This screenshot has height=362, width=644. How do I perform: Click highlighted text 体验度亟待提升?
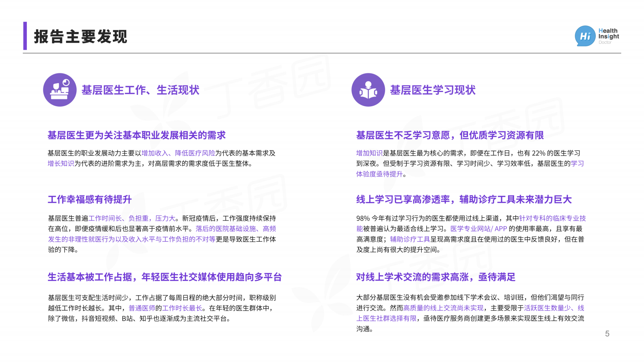[x=379, y=174]
